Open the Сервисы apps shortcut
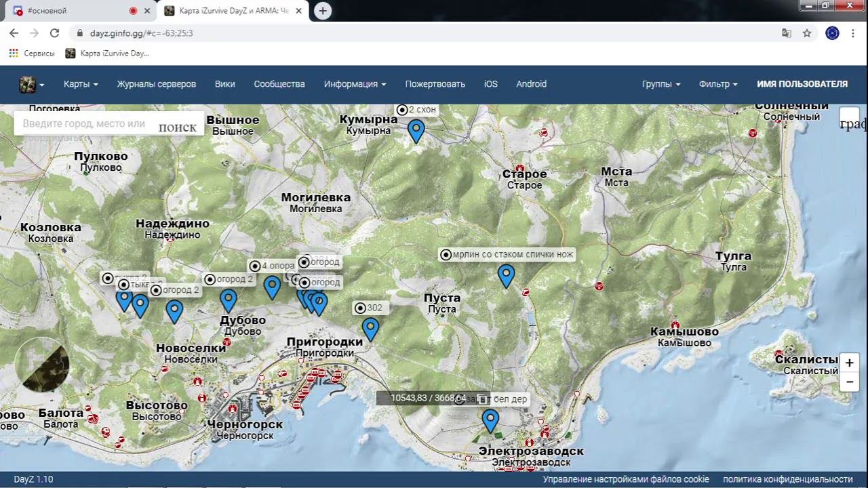Image resolution: width=868 pixels, height=488 pixels. 32,53
